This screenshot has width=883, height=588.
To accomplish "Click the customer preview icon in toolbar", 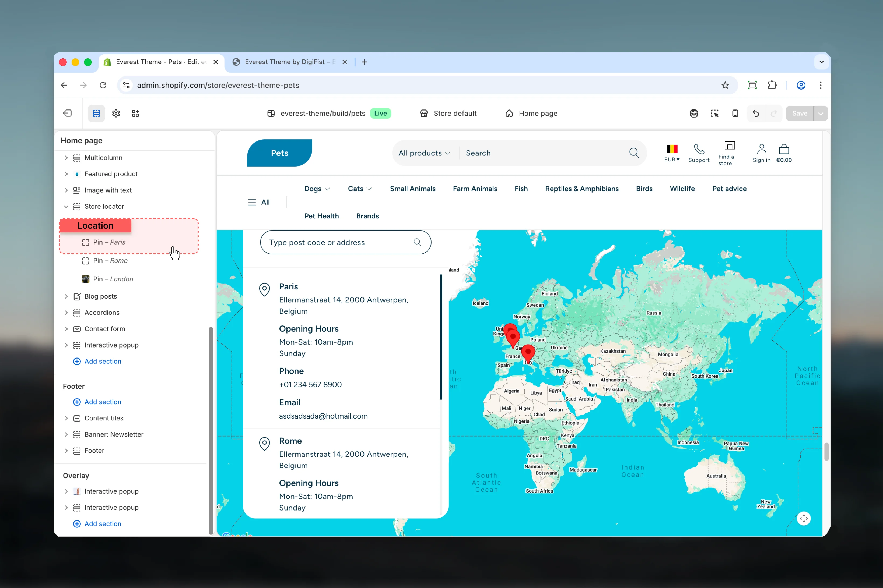I will pos(694,113).
